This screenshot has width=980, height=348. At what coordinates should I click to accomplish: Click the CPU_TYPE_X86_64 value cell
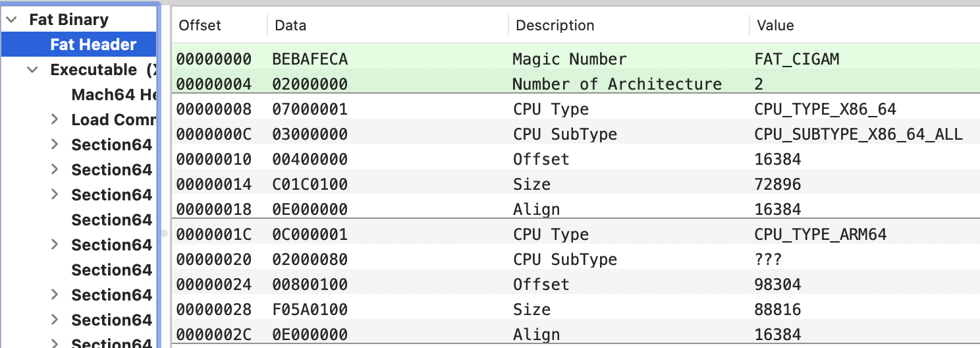825,109
